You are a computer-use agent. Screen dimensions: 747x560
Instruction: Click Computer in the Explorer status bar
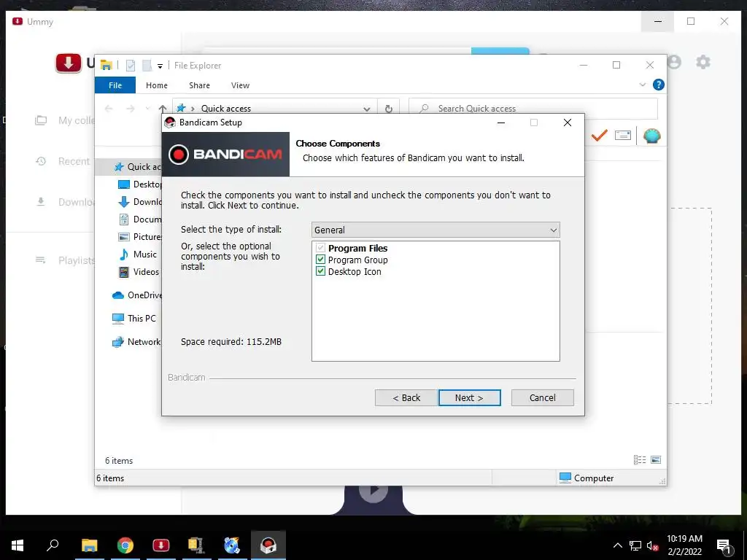587,478
